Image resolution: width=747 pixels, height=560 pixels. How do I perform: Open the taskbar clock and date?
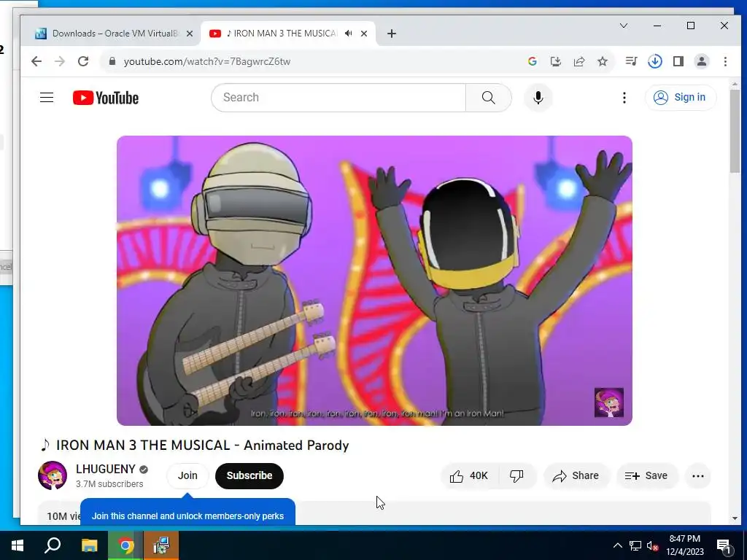(x=684, y=545)
